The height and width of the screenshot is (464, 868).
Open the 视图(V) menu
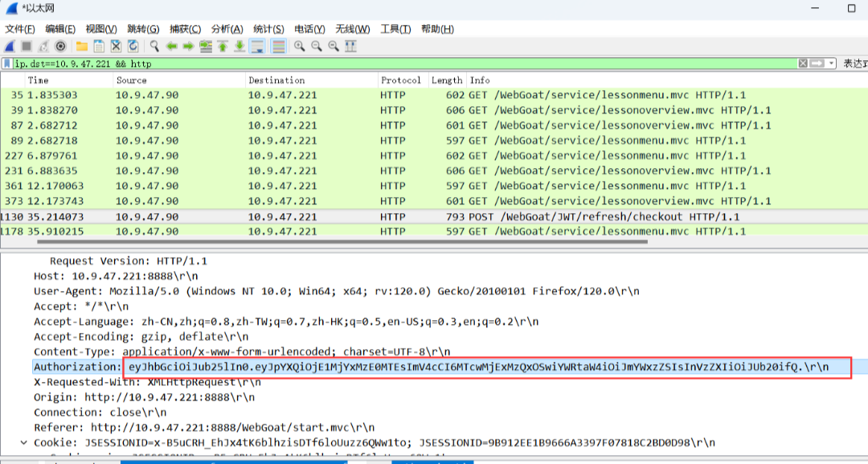click(x=101, y=29)
